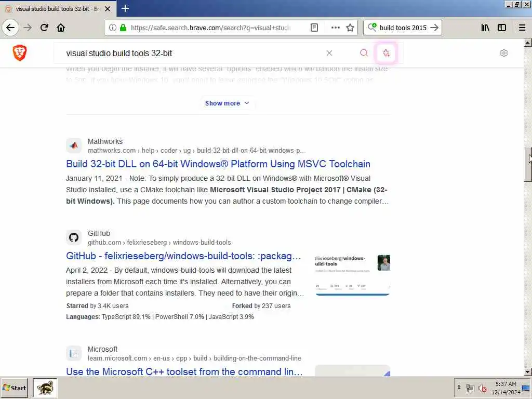Show hidden system tray icons
The width and height of the screenshot is (532, 399).
point(459,387)
